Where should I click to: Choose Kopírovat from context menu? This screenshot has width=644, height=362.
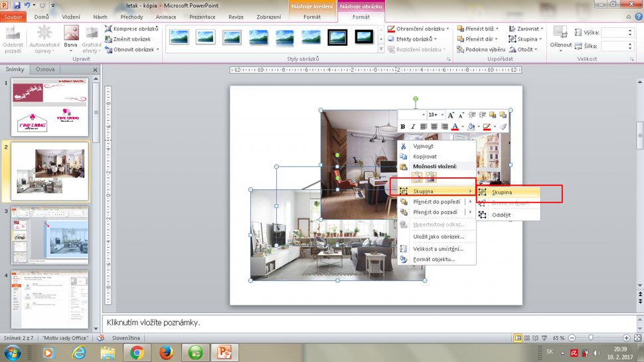(x=437, y=156)
